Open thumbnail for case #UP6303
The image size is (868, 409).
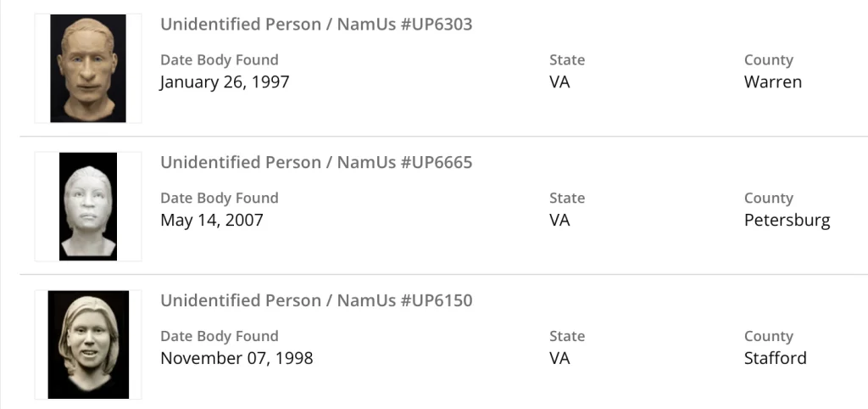(x=88, y=69)
